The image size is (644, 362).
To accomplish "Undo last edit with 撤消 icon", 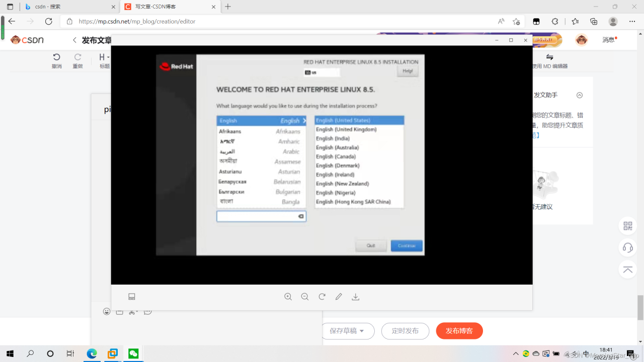I will coord(56,61).
